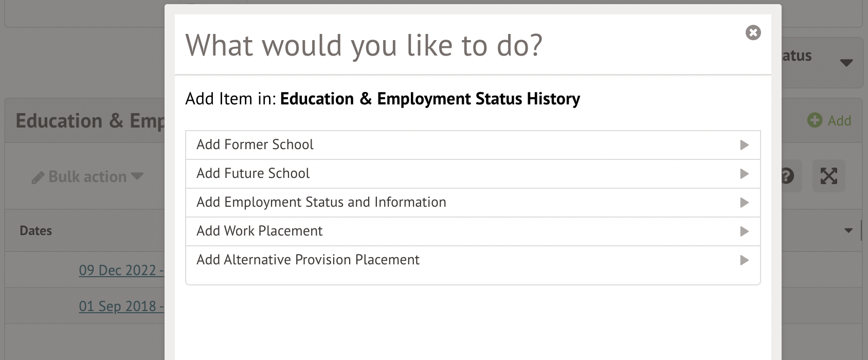
Task: Click the arrow icon for Add Former School
Action: (744, 145)
